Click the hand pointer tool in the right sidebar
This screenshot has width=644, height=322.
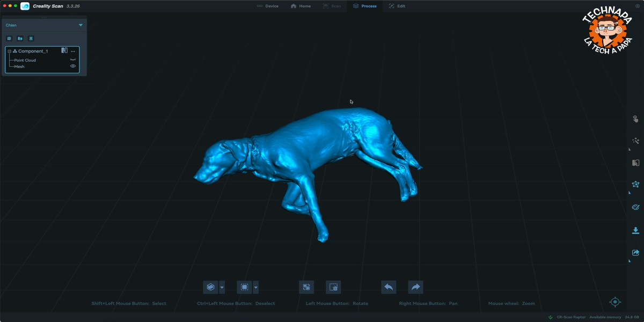tap(635, 119)
